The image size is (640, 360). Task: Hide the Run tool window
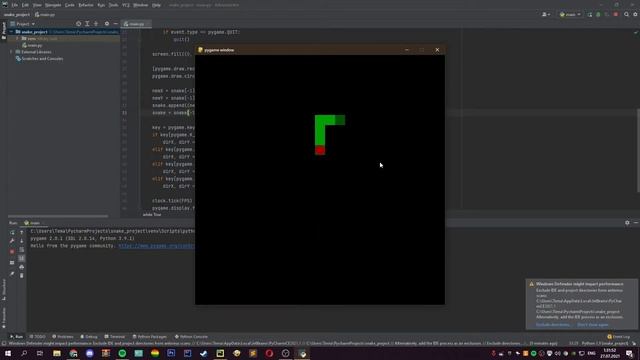click(x=636, y=223)
